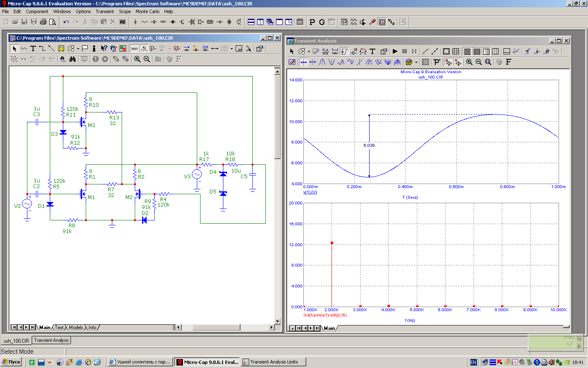This screenshot has width=588, height=368.
Task: Select the Ground component icon
Action: click(x=135, y=22)
